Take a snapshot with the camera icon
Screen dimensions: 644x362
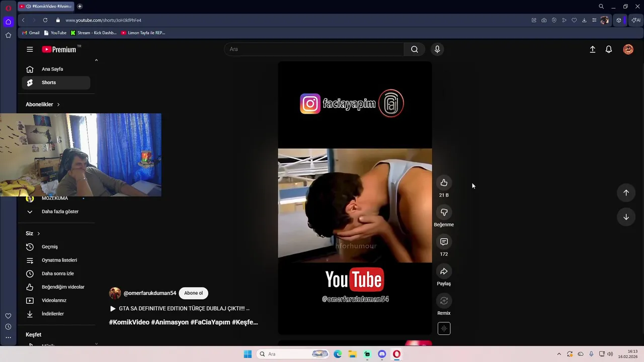point(544,20)
